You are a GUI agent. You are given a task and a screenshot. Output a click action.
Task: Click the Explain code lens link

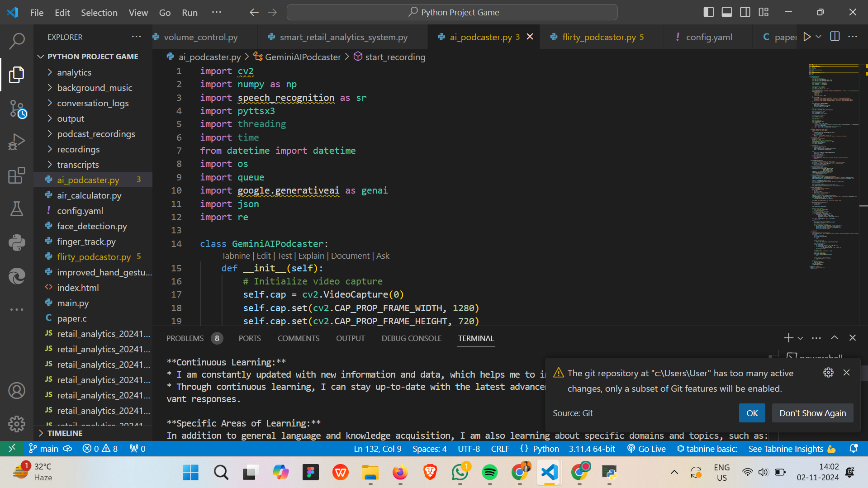(x=311, y=256)
